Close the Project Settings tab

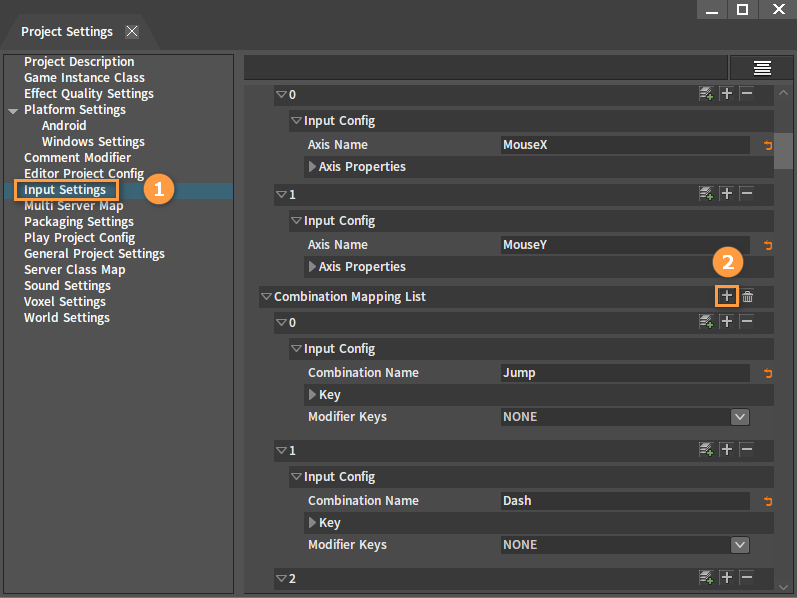click(x=132, y=32)
